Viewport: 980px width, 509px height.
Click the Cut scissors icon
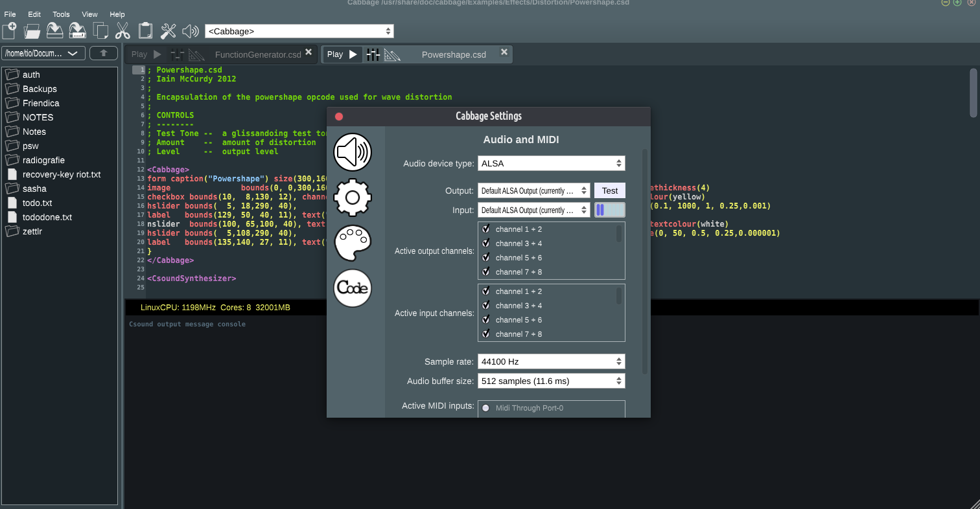coord(123,30)
